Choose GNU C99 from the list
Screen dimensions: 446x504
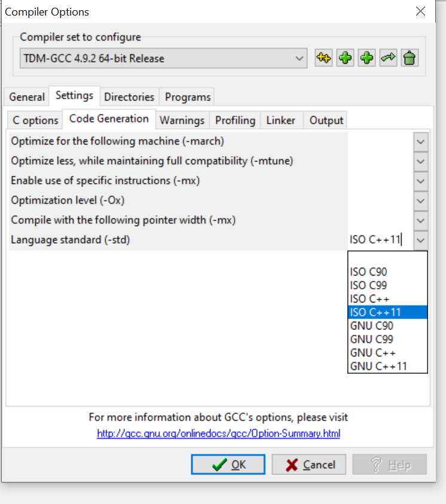(387, 340)
